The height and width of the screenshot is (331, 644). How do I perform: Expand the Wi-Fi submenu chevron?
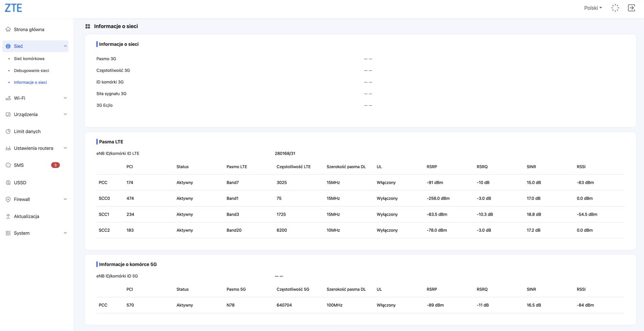pos(65,98)
